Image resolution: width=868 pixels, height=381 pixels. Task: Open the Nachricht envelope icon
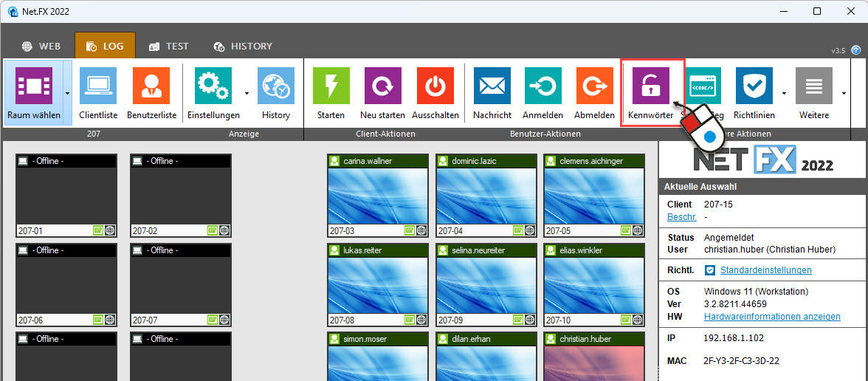click(x=492, y=86)
